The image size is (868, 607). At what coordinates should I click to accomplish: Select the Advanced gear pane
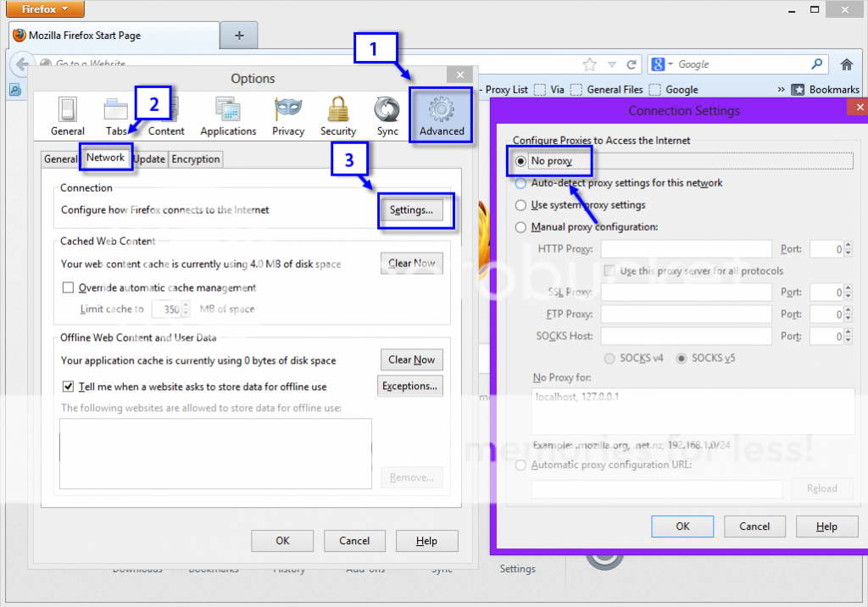tap(441, 116)
